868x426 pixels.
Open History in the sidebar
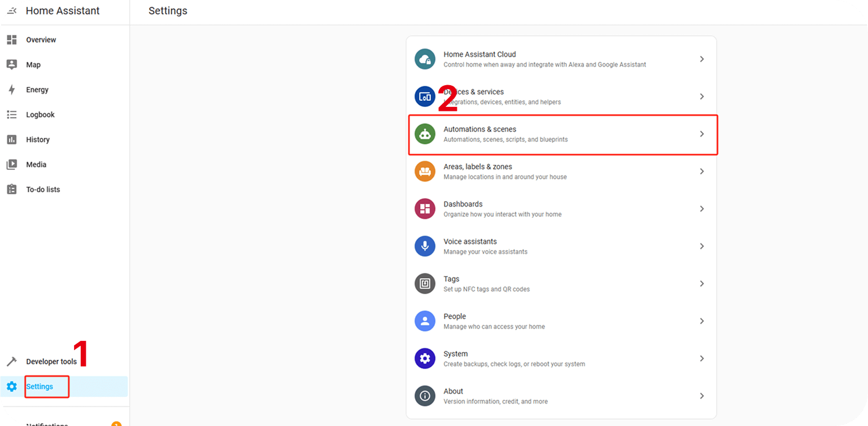pos(64,140)
